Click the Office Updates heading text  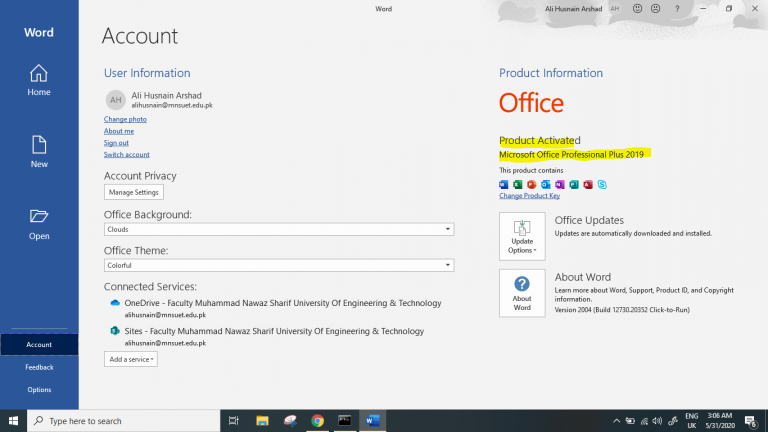tap(589, 220)
